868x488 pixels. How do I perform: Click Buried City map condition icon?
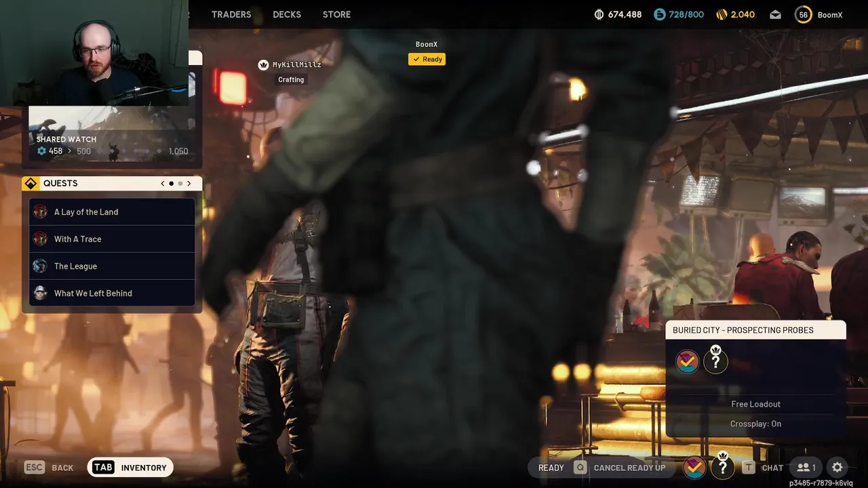[x=688, y=361]
